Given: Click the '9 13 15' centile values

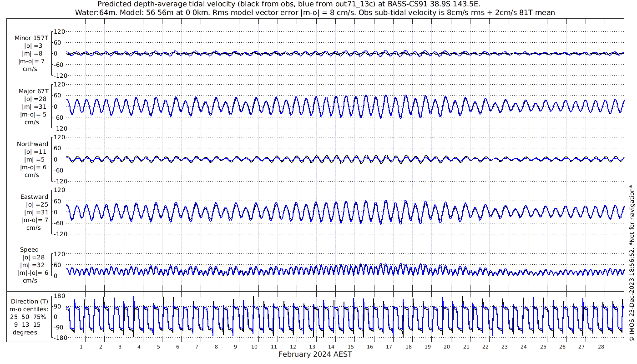Looking at the screenshot, I should (27, 324).
